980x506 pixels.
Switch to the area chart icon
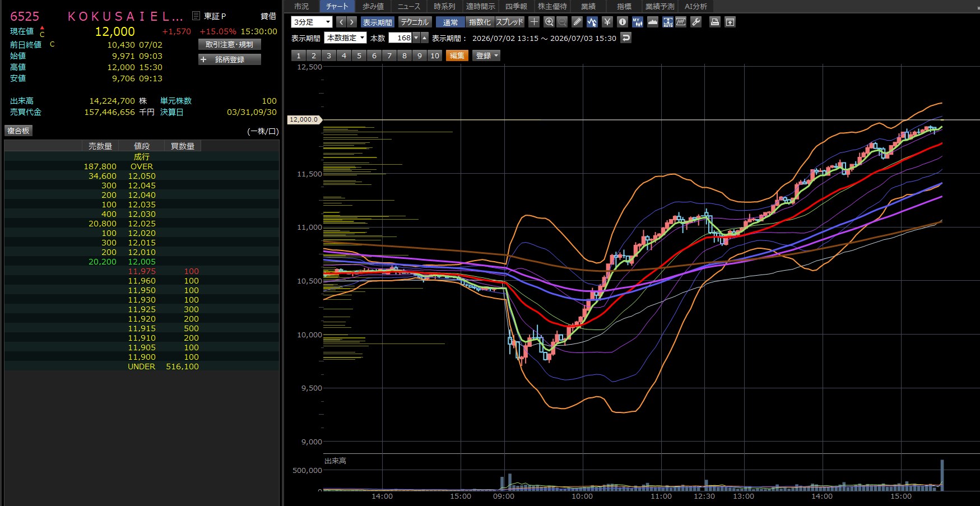tap(653, 22)
